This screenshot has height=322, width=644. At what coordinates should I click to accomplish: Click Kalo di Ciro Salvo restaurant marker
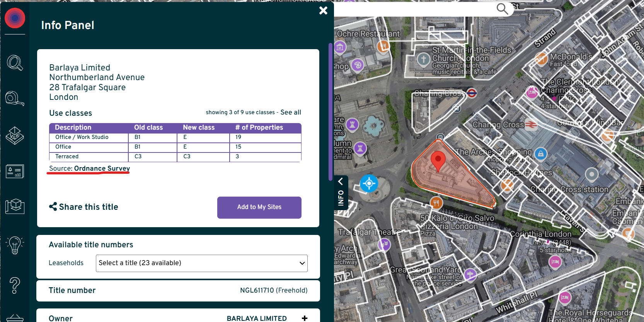[x=436, y=202]
